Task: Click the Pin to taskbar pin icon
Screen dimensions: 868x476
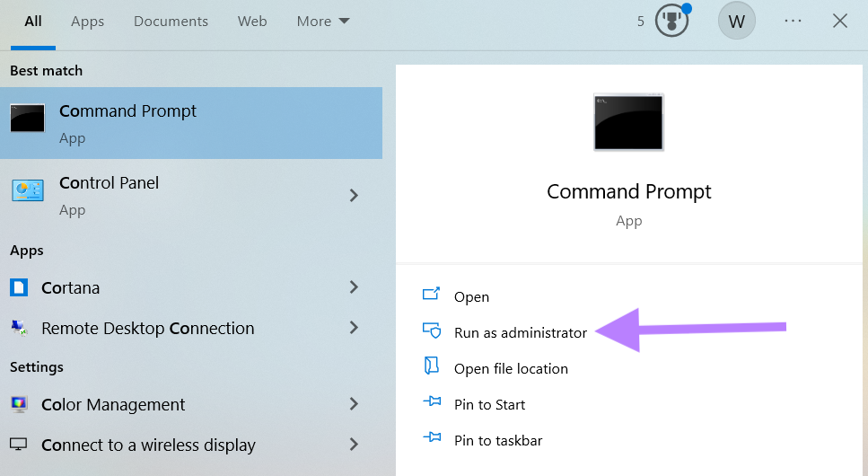Action: 432,437
